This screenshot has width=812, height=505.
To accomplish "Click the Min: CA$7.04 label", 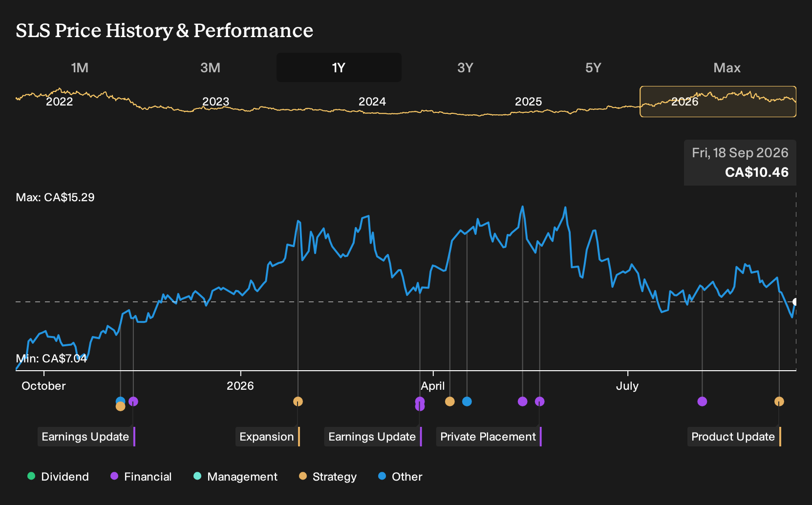I will click(51, 358).
